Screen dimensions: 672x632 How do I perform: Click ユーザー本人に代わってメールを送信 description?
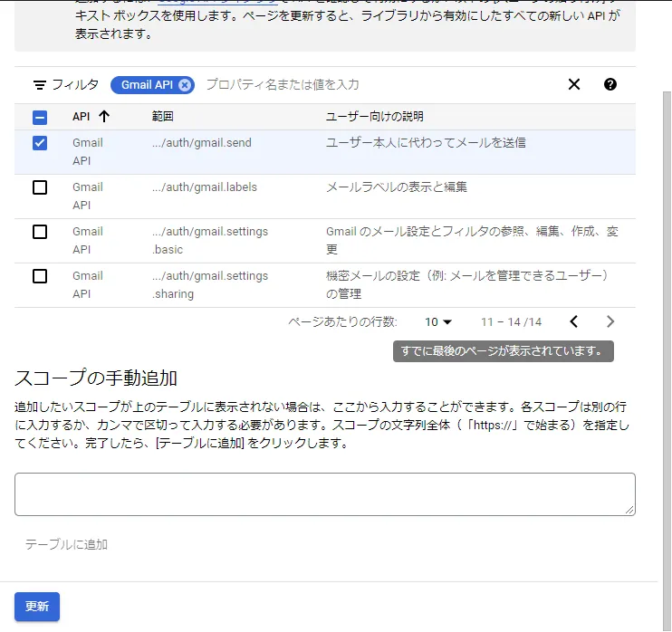click(x=426, y=143)
